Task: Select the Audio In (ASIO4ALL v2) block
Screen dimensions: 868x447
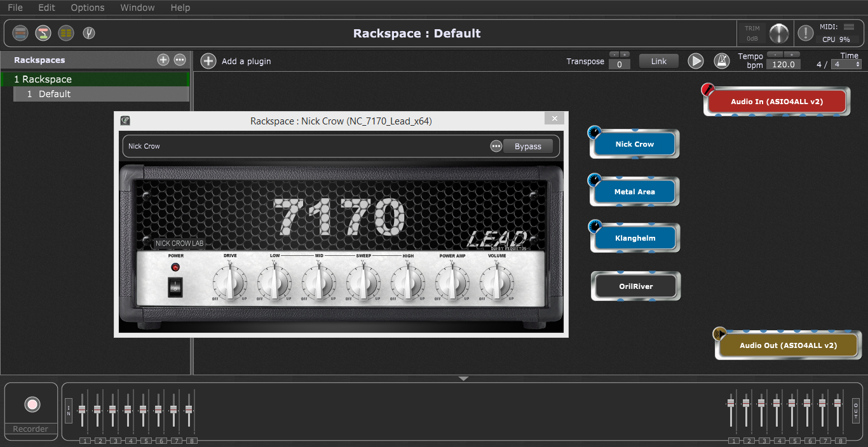Action: click(777, 102)
